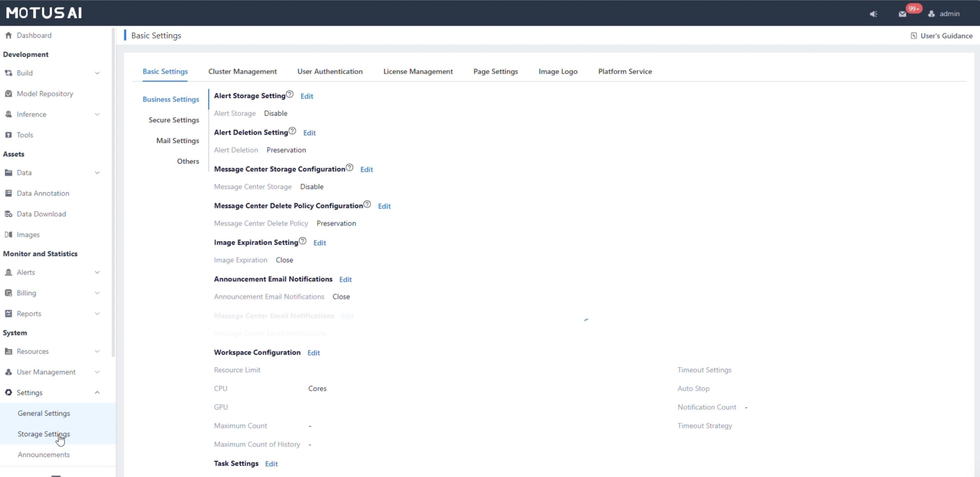Collapse the Settings sidebar section
This screenshot has width=980, height=477.
[x=97, y=392]
